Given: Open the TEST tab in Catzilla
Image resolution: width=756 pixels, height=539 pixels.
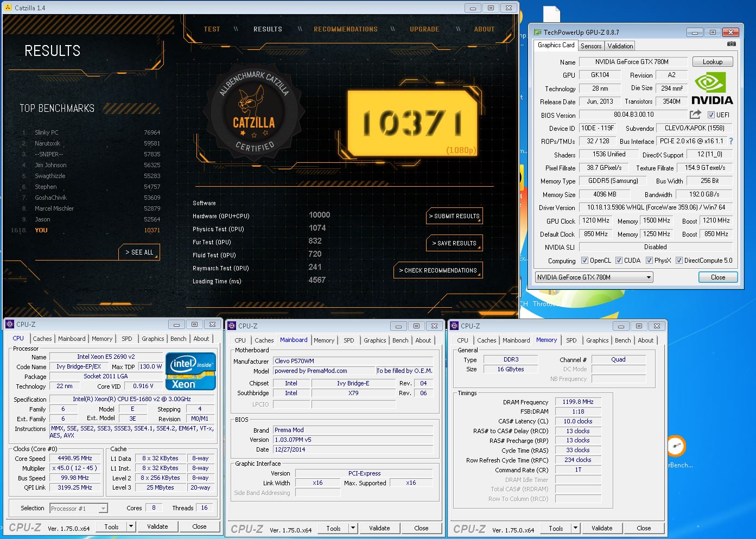Looking at the screenshot, I should (212, 29).
